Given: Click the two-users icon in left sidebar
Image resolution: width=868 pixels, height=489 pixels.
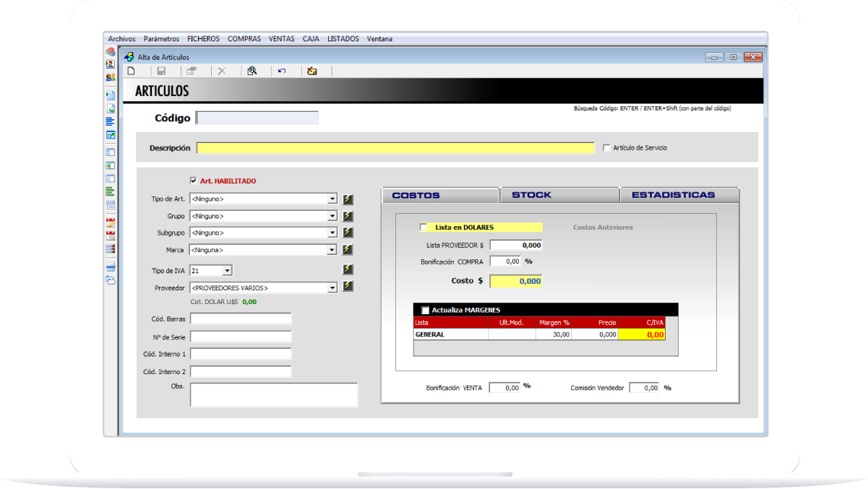Looking at the screenshot, I should point(111,77).
